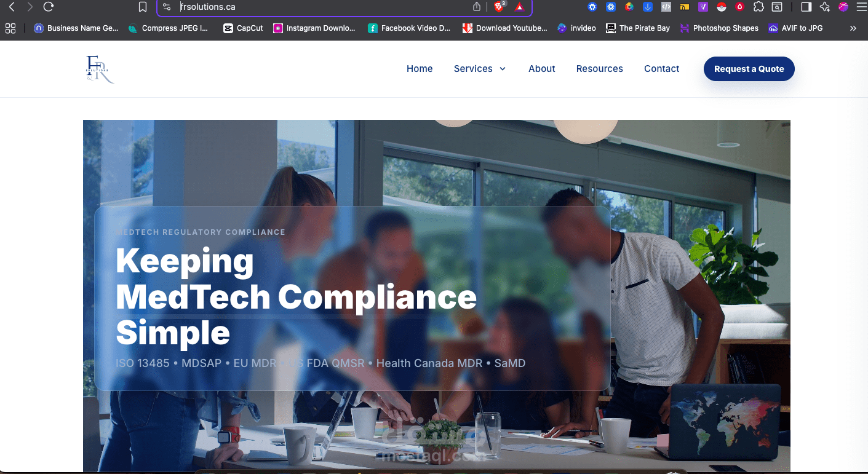
Task: Open Brave Shields lion icon
Action: click(499, 7)
